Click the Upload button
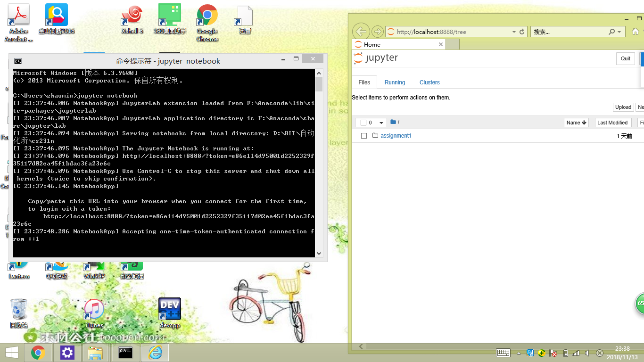Viewport: 644px width, 362px height. (x=623, y=107)
